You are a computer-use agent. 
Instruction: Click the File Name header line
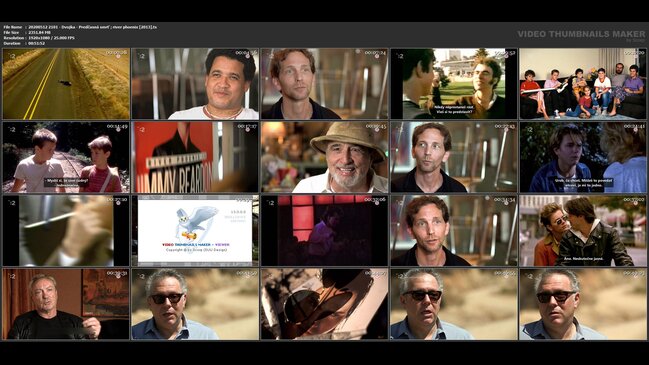(80, 27)
